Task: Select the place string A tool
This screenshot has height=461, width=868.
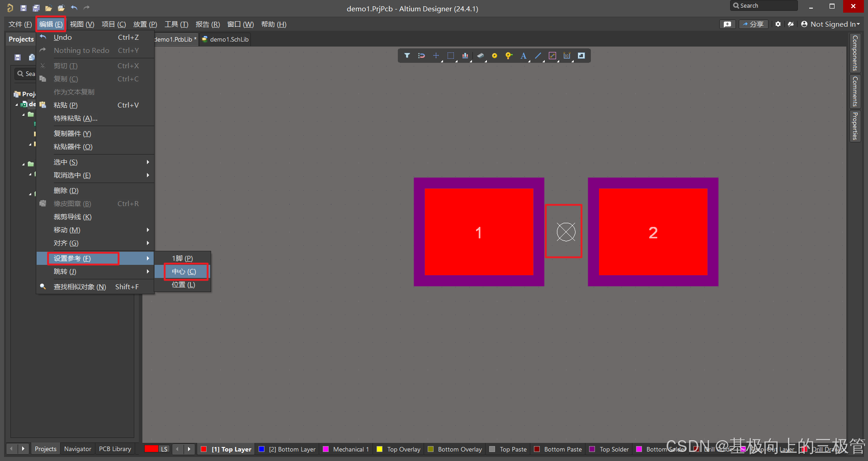Action: pyautogui.click(x=524, y=56)
